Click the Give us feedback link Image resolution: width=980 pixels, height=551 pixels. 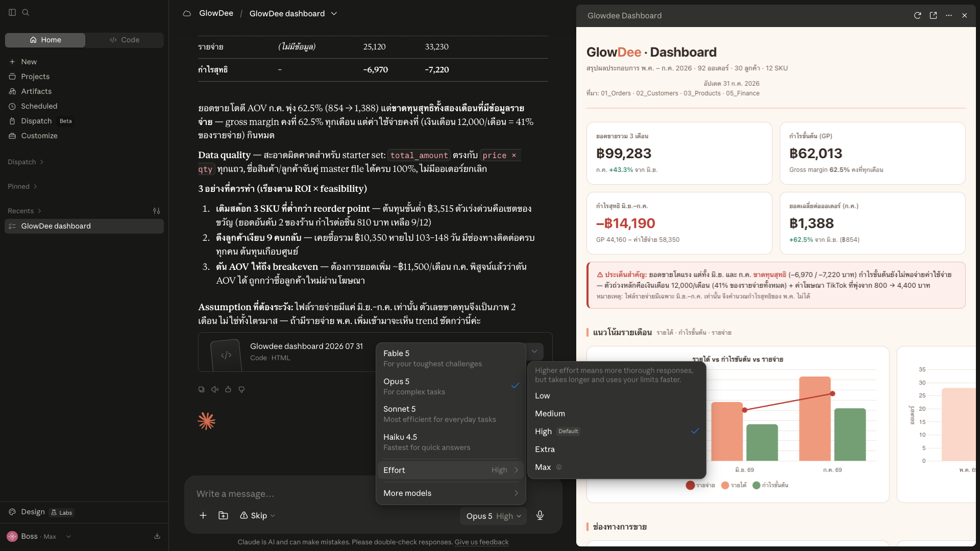481,542
